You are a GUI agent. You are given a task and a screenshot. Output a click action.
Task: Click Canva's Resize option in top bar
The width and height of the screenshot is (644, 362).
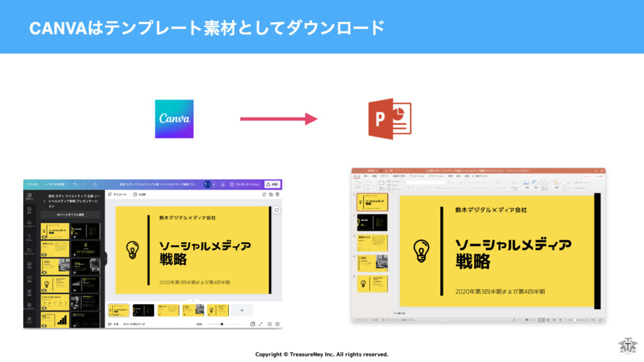(x=55, y=185)
